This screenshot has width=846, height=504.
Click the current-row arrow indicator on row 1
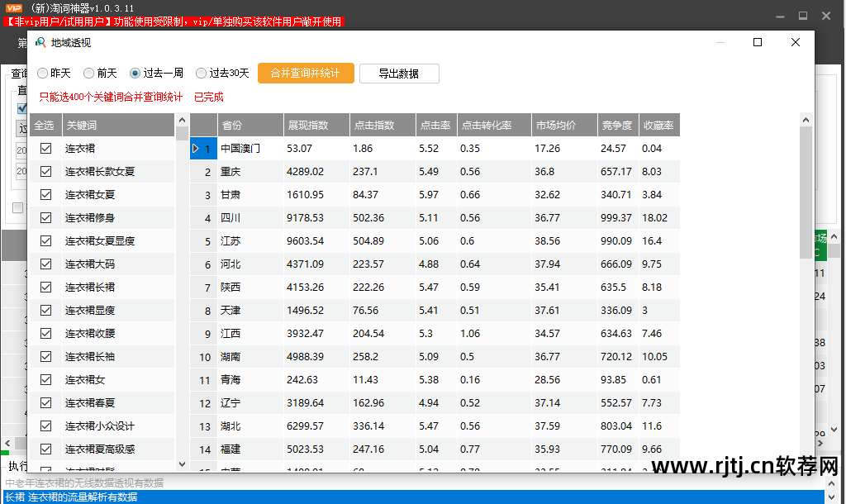tap(196, 149)
